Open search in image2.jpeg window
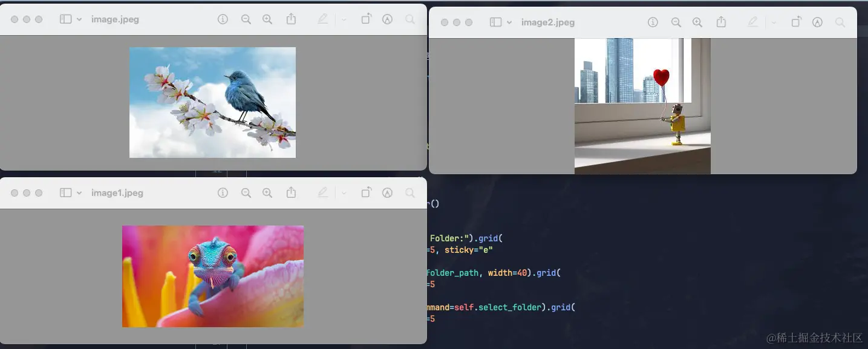 pyautogui.click(x=840, y=22)
